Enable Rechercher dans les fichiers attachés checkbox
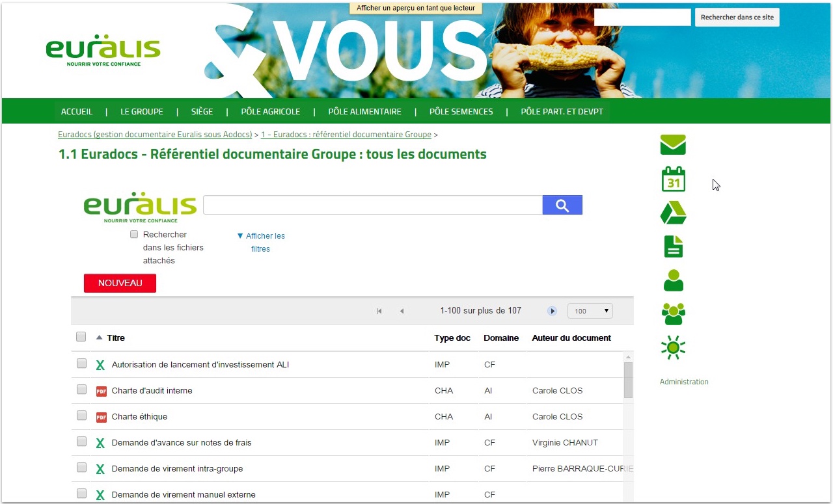The image size is (833, 504). [x=134, y=234]
